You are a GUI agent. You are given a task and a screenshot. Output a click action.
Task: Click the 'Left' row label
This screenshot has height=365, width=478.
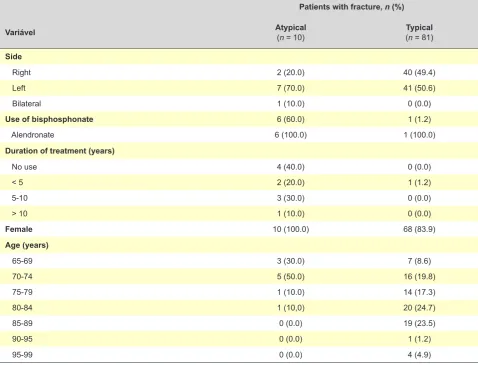tap(19, 88)
